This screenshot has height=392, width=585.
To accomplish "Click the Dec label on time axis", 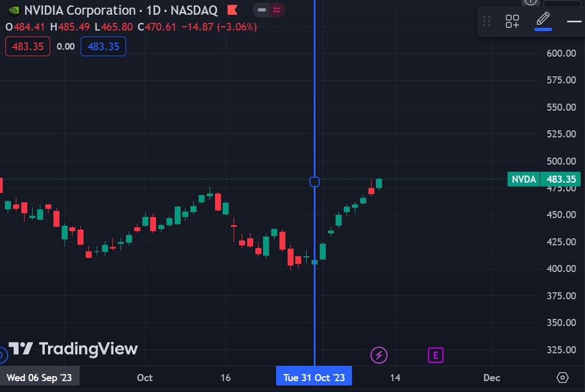I will [x=492, y=378].
